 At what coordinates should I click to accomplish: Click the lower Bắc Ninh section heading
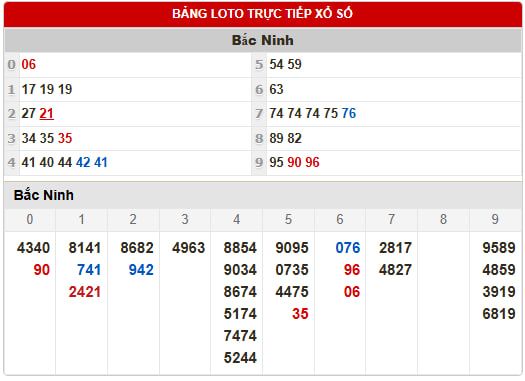[x=44, y=195]
